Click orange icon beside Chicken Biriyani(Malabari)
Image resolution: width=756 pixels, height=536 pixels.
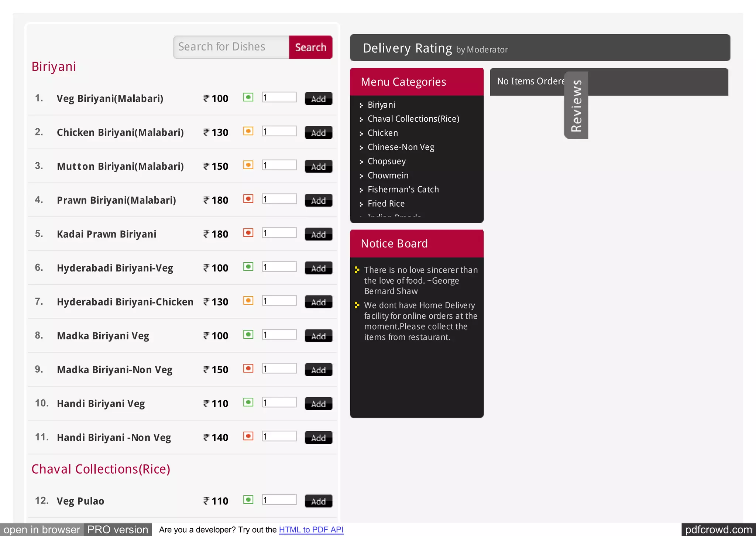pyautogui.click(x=248, y=131)
